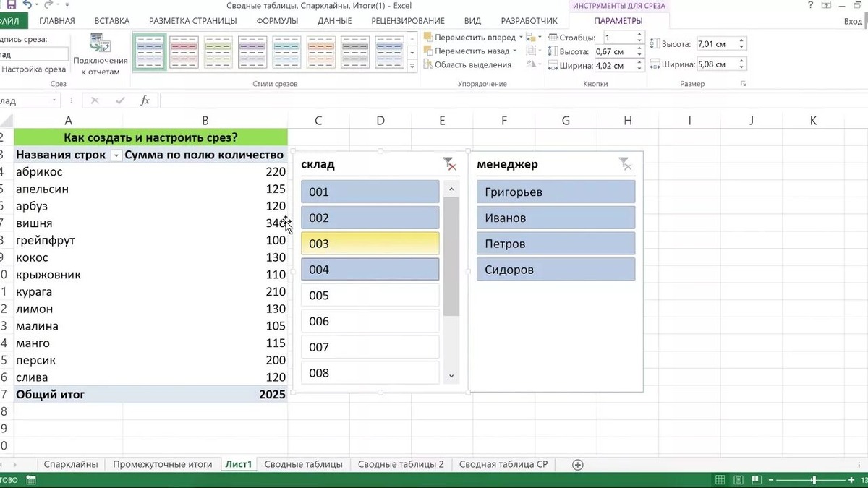Click the склад slicer scroll down arrow

451,376
